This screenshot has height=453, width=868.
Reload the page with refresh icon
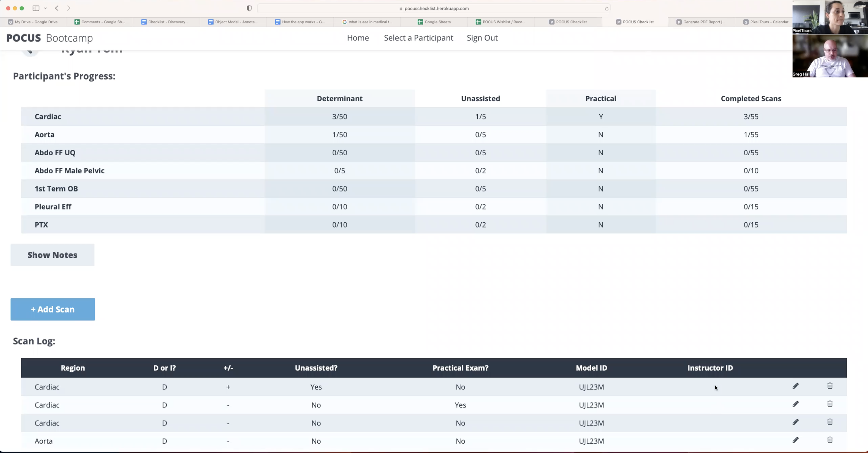click(x=606, y=9)
